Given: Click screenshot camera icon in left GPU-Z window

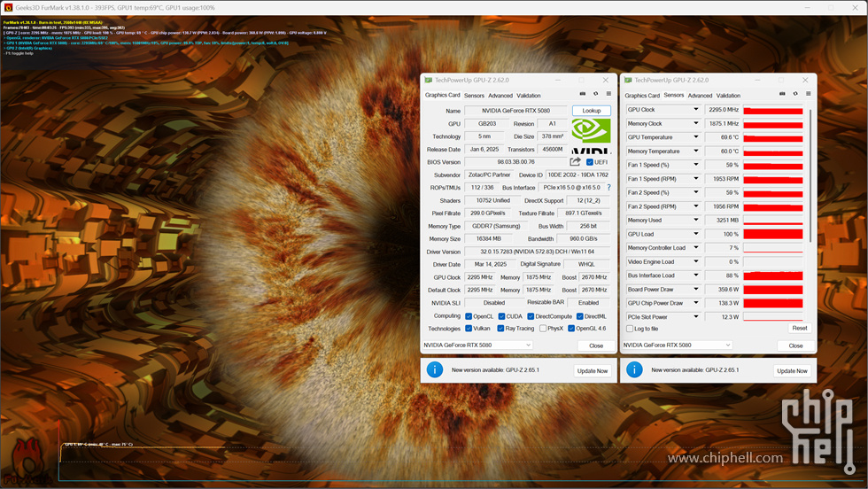Looking at the screenshot, I should point(583,94).
